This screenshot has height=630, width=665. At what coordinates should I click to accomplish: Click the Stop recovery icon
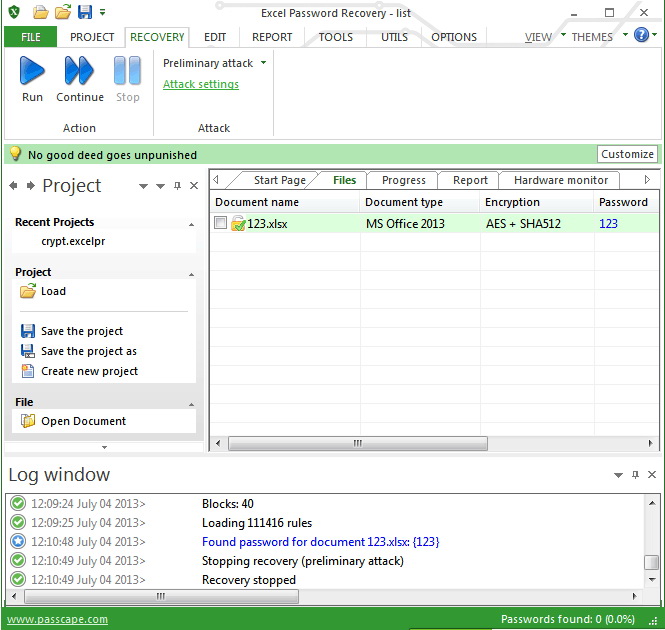[127, 70]
